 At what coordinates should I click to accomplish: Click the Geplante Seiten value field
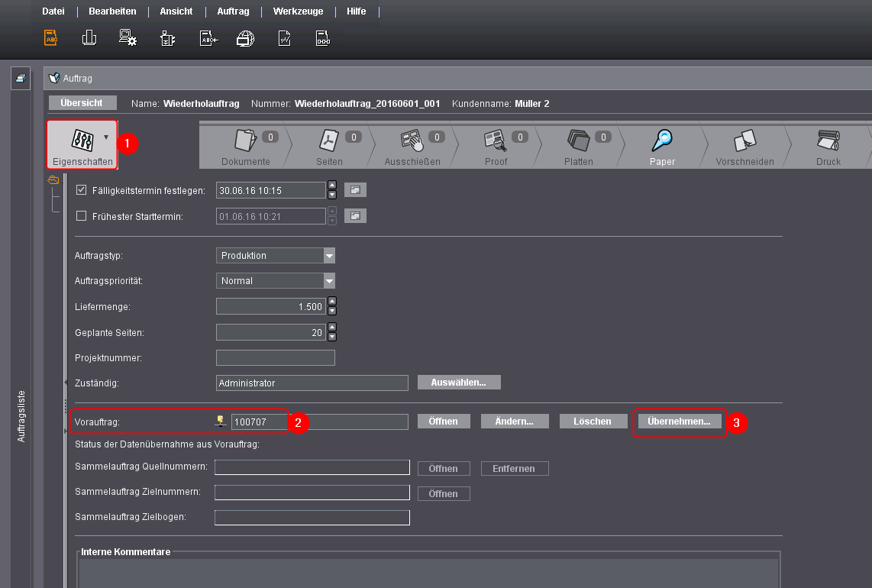coord(271,332)
